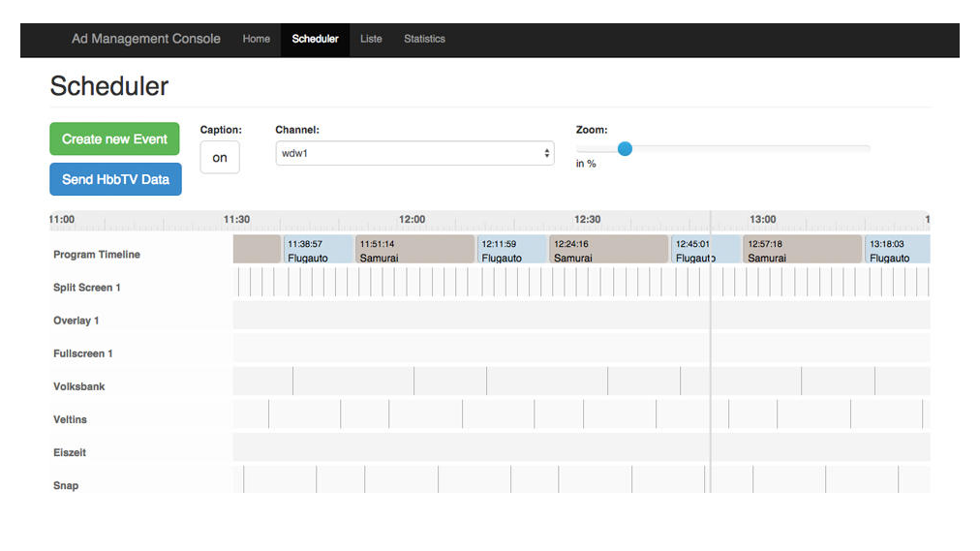Click the Scheduler page heading
980x551 pixels.
[x=109, y=86]
